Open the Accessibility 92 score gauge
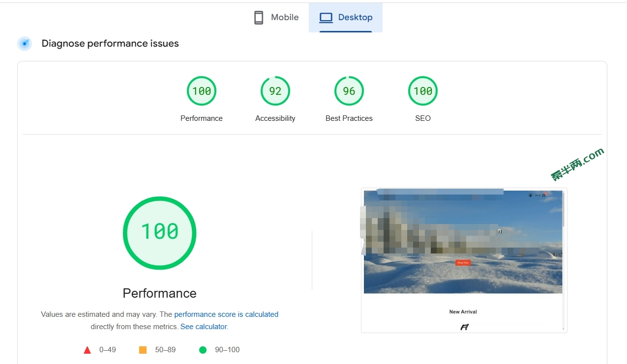This screenshot has width=627, height=364. click(x=275, y=91)
